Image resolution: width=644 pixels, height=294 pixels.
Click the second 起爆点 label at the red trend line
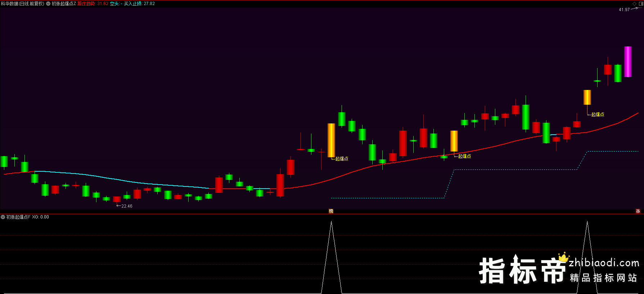pyautogui.click(x=464, y=156)
